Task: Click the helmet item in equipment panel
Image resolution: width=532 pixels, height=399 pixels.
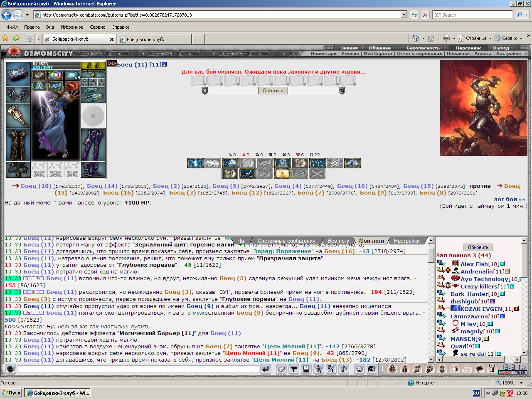Action: click(18, 74)
